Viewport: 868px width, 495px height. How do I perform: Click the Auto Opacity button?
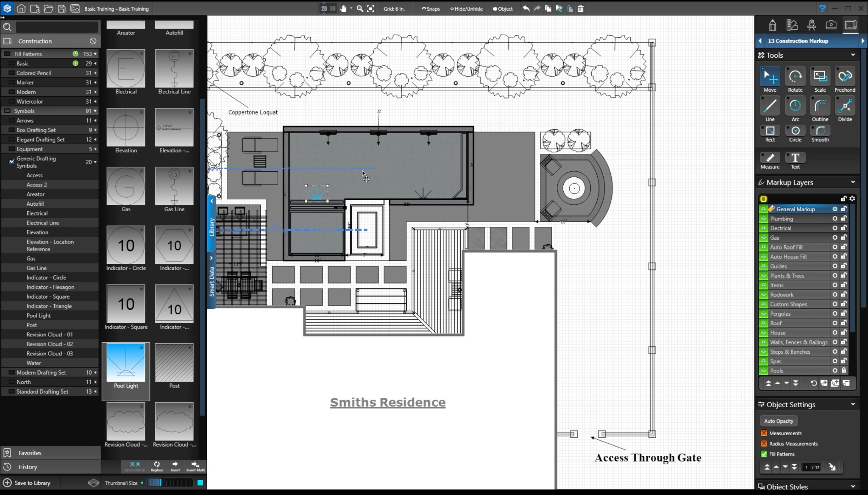pos(779,421)
